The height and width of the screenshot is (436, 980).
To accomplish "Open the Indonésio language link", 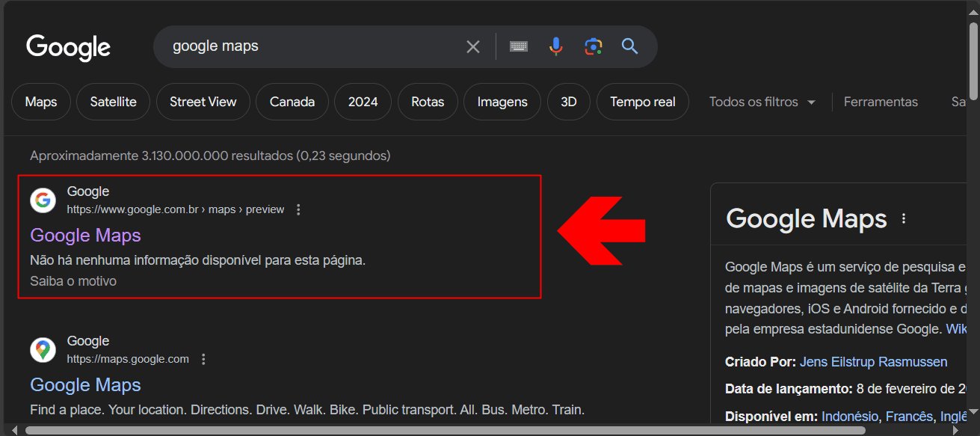I will tap(850, 417).
